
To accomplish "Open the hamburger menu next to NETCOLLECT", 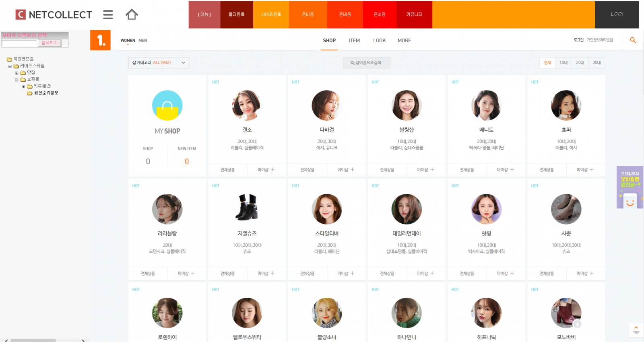I will click(x=108, y=15).
